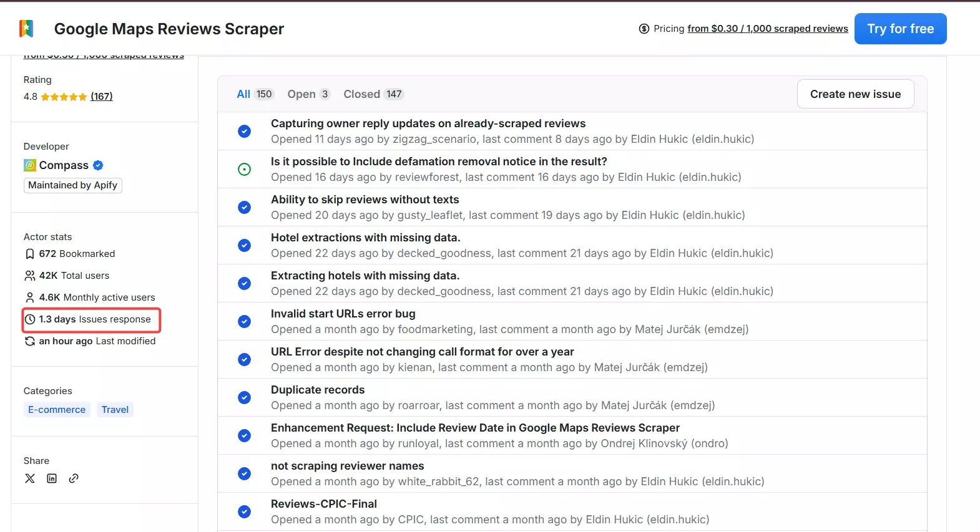Screen dimensions: 980x532
Task: Click the Create new issue button
Action: pos(855,94)
